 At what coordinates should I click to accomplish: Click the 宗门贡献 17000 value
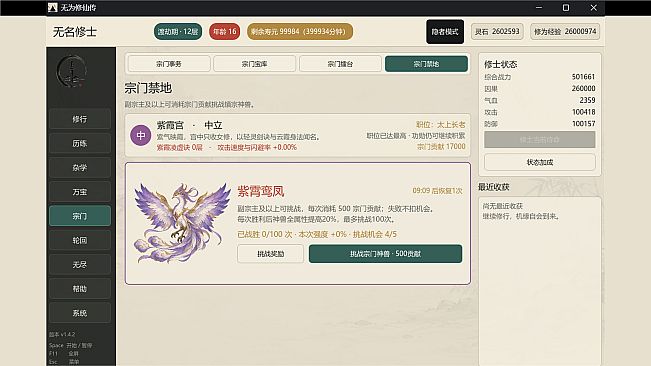[441, 146]
